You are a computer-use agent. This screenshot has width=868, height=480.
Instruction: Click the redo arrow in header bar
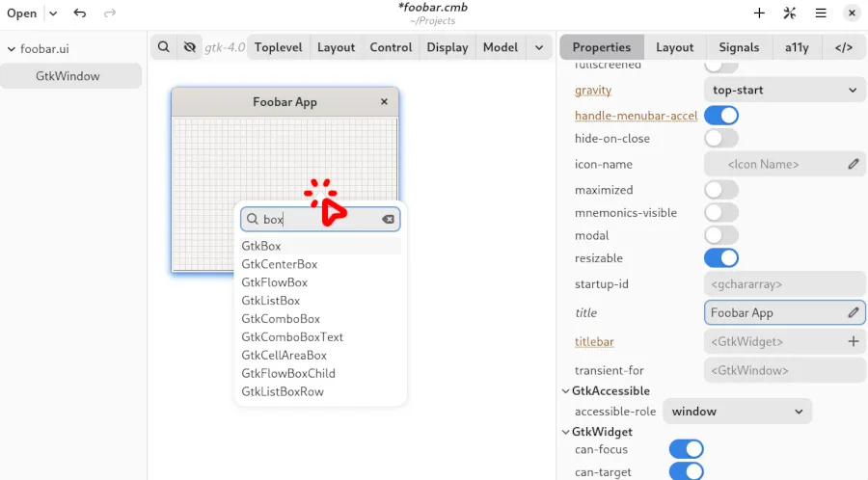click(109, 13)
